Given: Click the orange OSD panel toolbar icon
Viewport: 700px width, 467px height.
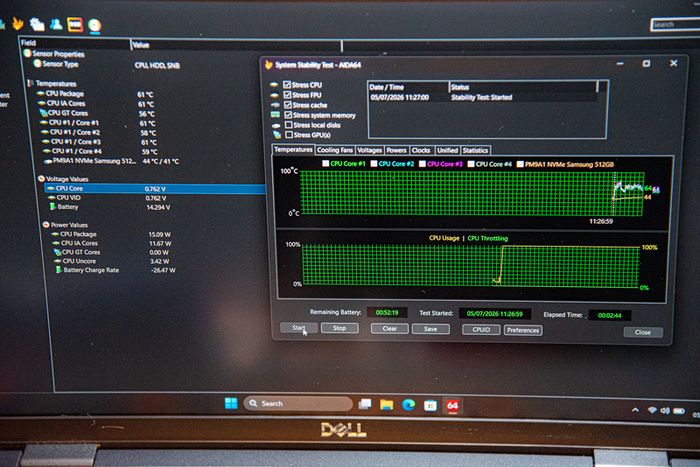Looking at the screenshot, I should (75, 24).
